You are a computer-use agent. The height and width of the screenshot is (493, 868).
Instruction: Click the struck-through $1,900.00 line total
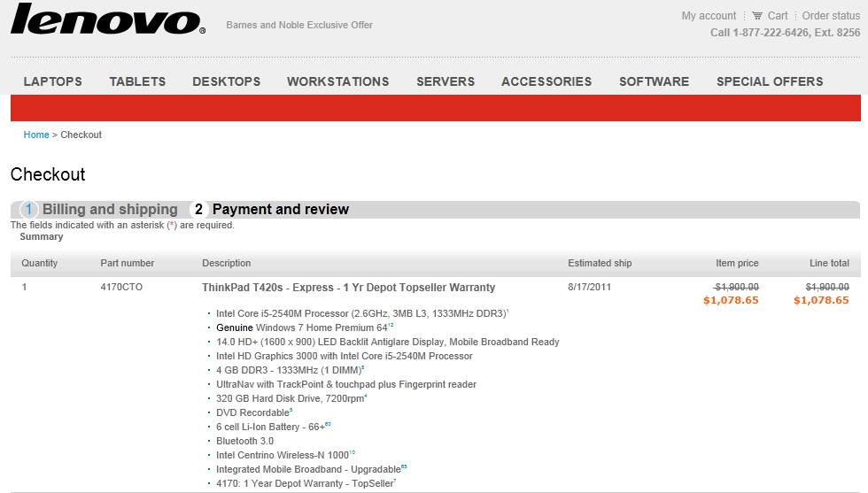pyautogui.click(x=827, y=287)
